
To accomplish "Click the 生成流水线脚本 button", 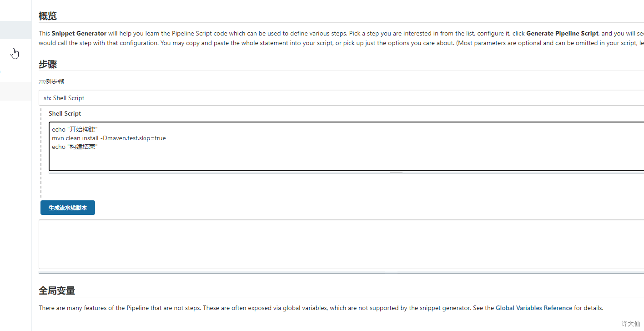I will click(x=68, y=208).
